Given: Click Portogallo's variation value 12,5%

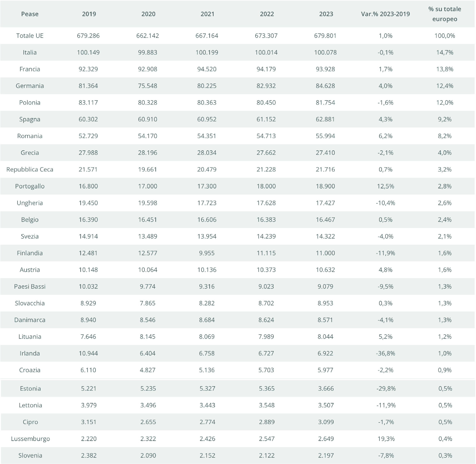Looking at the screenshot, I should [385, 186].
